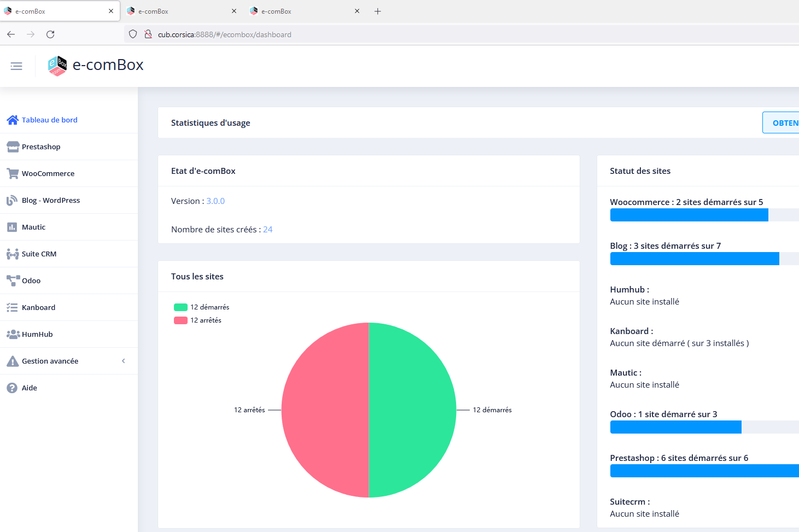Click the WooCommerce cart icon
Viewport: 799px width, 532px height.
click(x=13, y=173)
